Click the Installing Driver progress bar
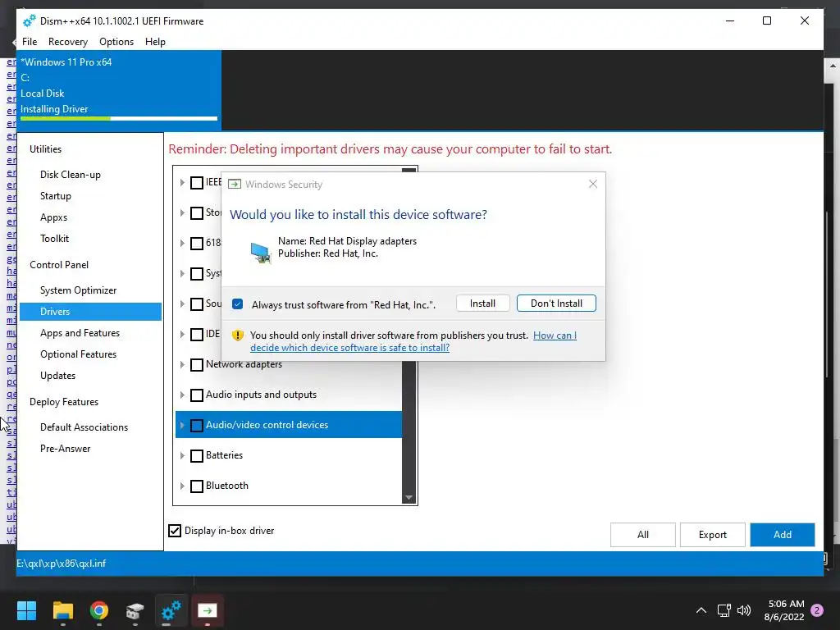 pos(119,118)
